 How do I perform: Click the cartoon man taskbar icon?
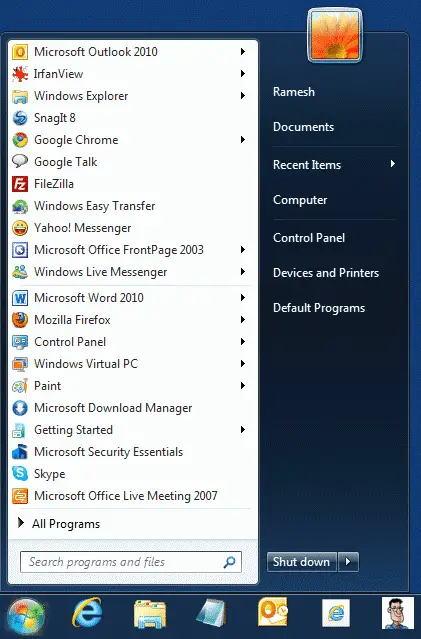(398, 613)
